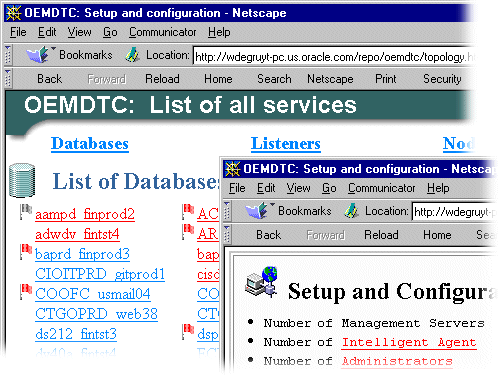The height and width of the screenshot is (375, 498).
Task: Click Netscape button in back window toolbar
Action: tap(330, 79)
